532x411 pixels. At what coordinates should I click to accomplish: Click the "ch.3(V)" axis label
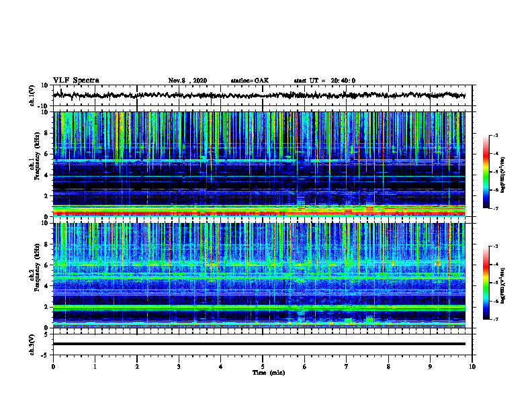coord(32,345)
